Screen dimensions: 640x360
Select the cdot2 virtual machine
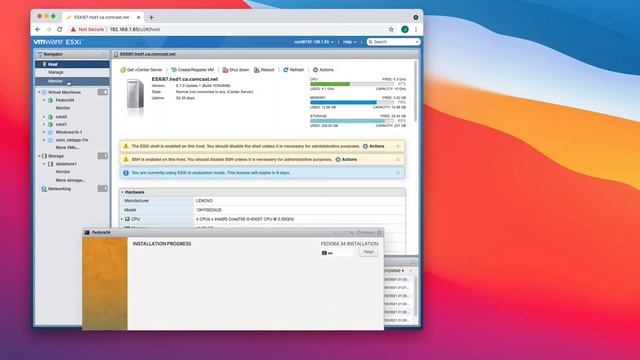click(x=61, y=117)
